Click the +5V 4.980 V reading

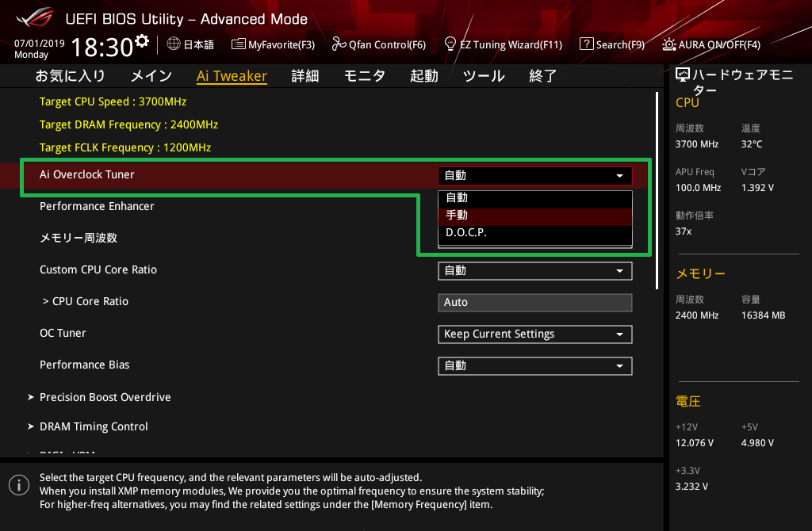point(757,443)
